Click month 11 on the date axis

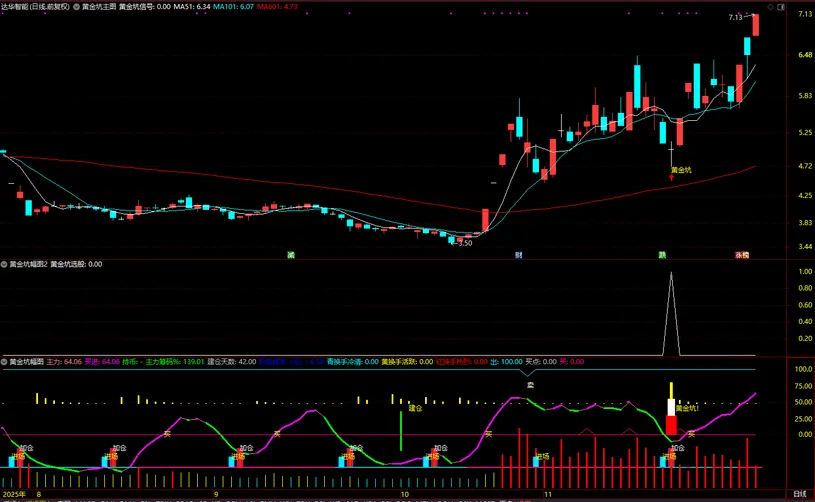tap(547, 494)
